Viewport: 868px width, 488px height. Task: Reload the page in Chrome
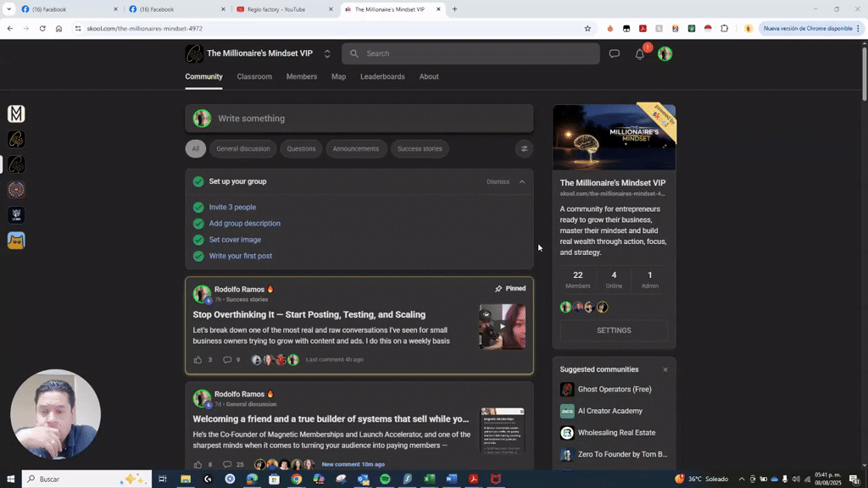[x=42, y=28]
